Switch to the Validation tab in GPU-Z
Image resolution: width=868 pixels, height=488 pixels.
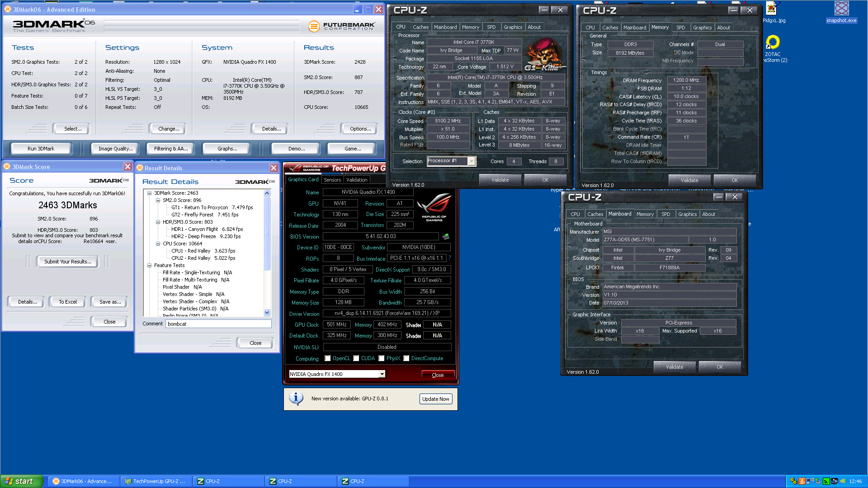(x=357, y=180)
